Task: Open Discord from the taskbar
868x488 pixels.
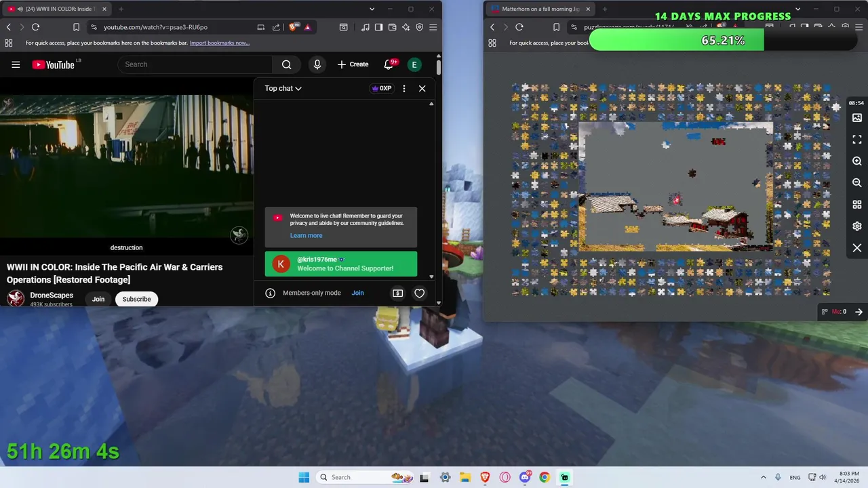Action: [x=525, y=477]
